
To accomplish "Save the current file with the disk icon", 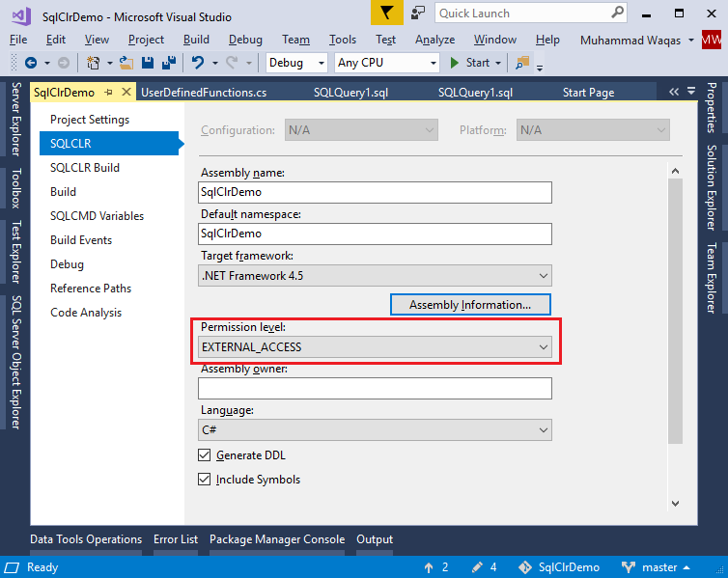I will click(148, 63).
